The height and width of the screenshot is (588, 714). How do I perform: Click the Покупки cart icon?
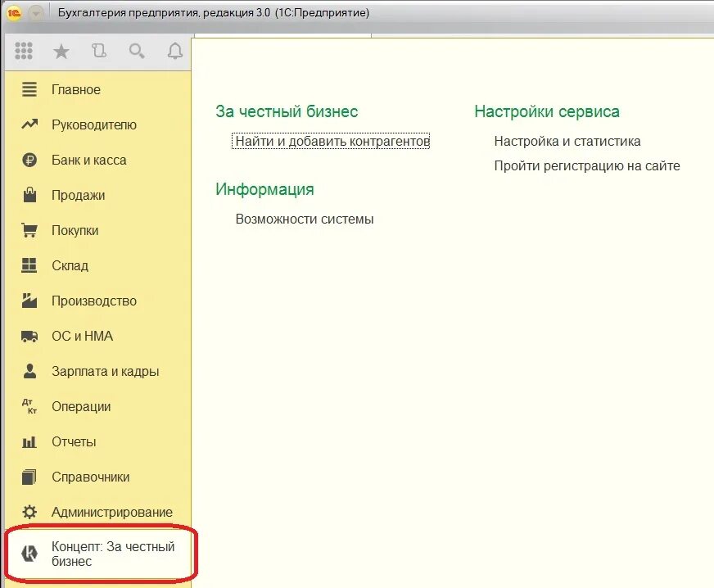coord(29,230)
